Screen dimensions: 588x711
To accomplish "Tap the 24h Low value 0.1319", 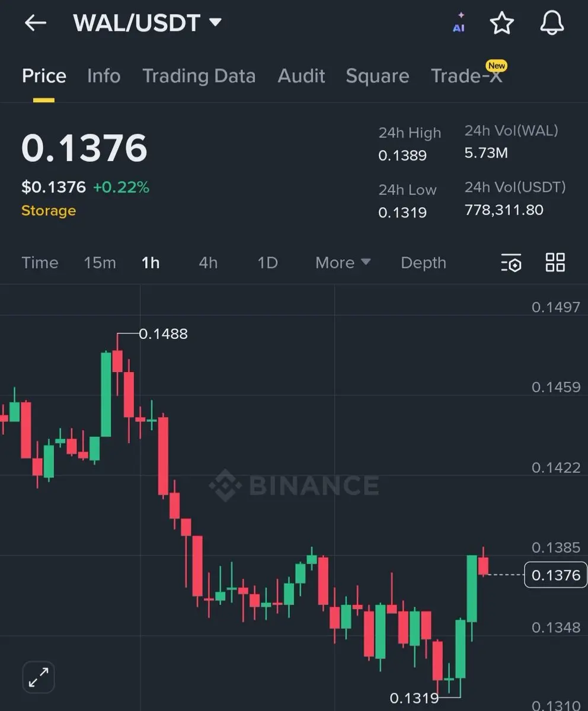I will [402, 212].
